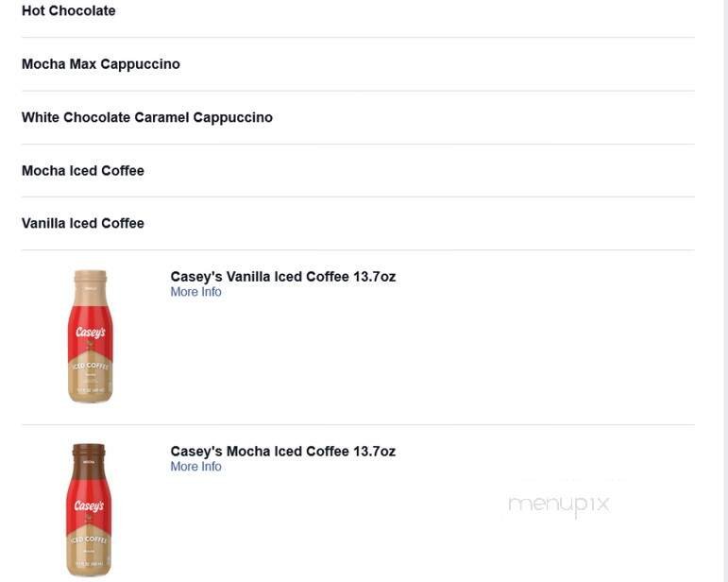Click the Casey's Mocha Iced Coffee 13.7oz title
The image size is (728, 582).
(x=282, y=452)
